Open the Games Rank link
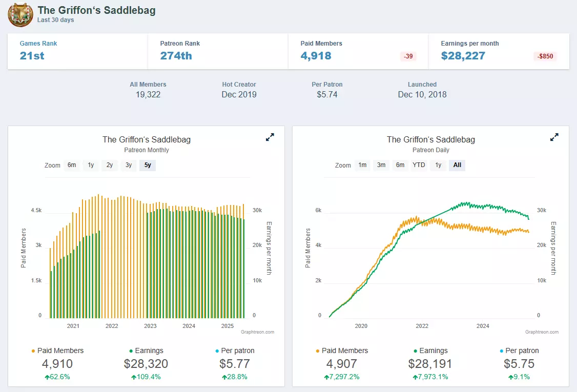Viewport: 577px width, 392px height. click(x=38, y=44)
